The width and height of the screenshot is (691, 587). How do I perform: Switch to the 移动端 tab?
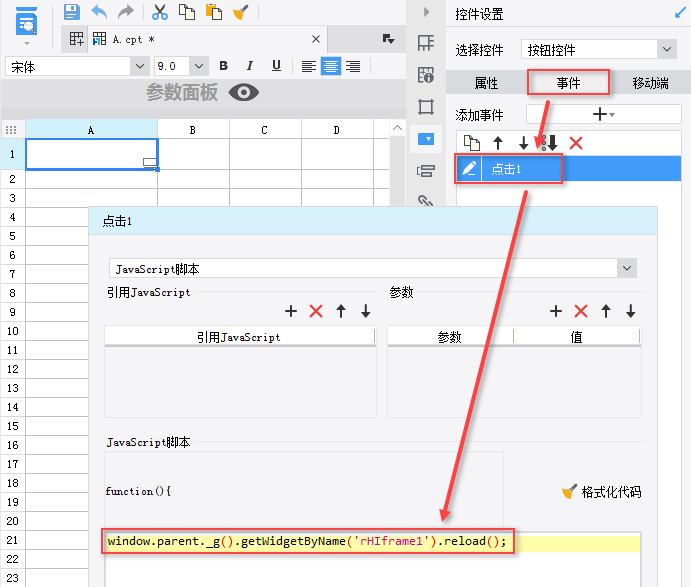(650, 83)
